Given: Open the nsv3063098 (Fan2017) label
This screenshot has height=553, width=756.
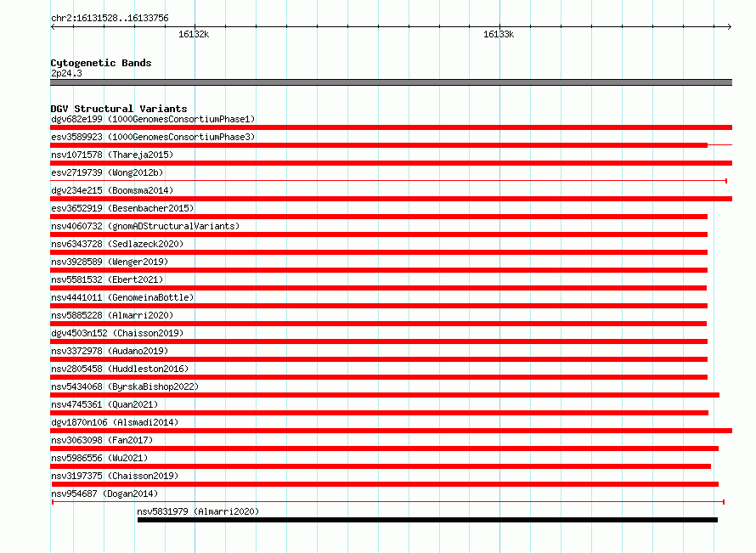Looking at the screenshot, I should coord(102,440).
